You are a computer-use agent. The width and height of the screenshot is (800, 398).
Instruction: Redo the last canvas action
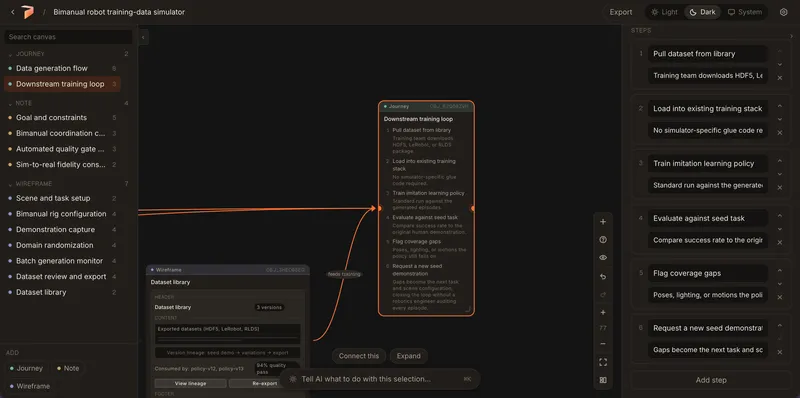click(x=603, y=294)
